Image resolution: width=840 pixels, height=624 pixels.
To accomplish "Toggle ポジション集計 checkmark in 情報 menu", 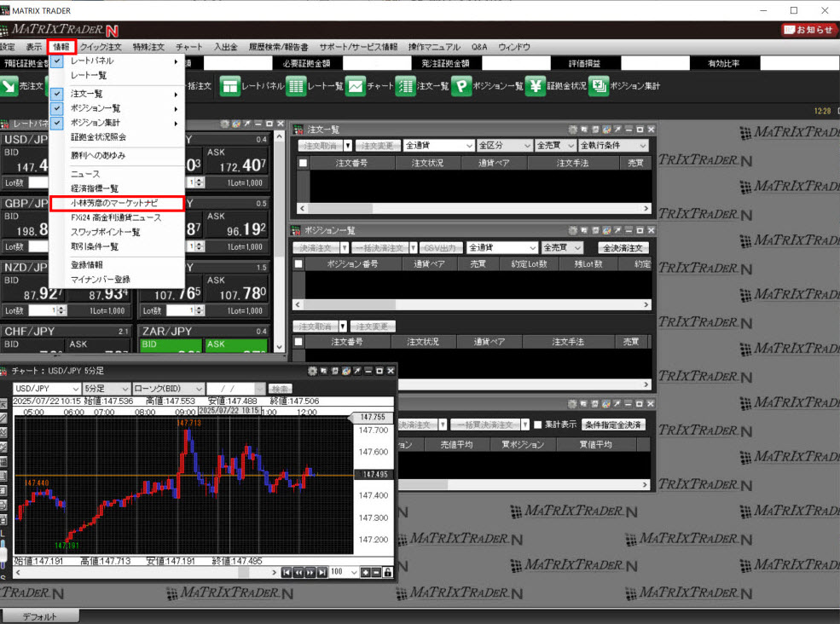I will pos(57,124).
